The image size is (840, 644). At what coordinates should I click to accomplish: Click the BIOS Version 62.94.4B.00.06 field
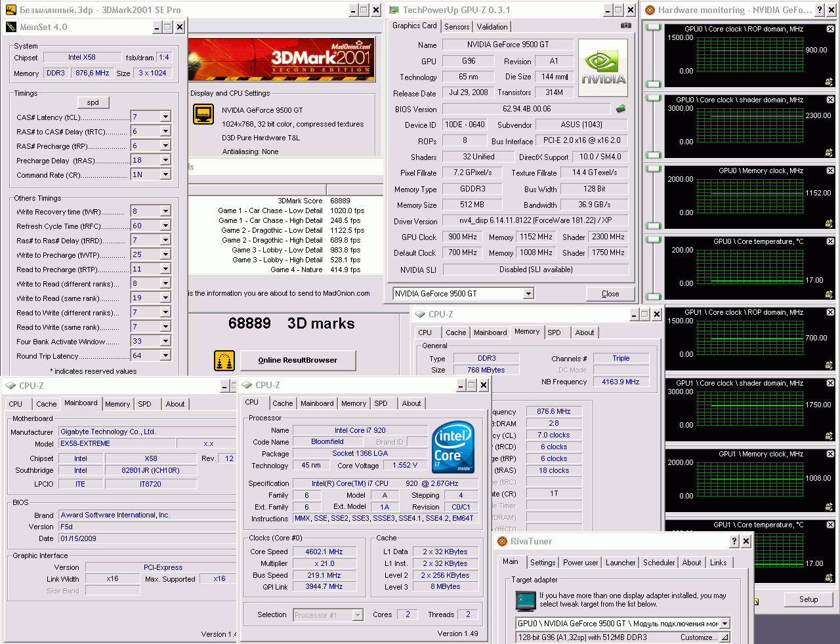pos(526,109)
